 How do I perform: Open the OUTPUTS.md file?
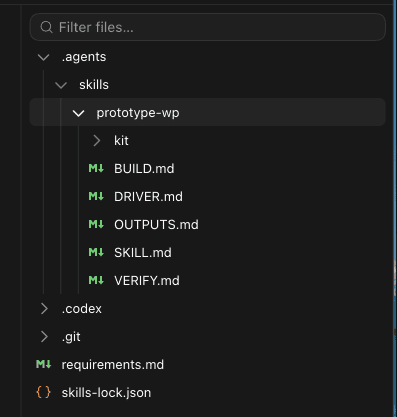click(x=156, y=225)
